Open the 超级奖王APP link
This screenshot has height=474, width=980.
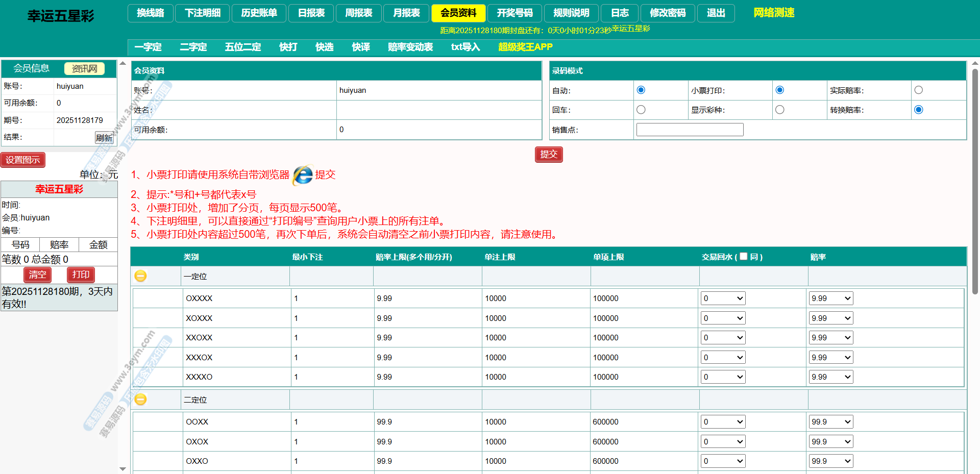525,47
